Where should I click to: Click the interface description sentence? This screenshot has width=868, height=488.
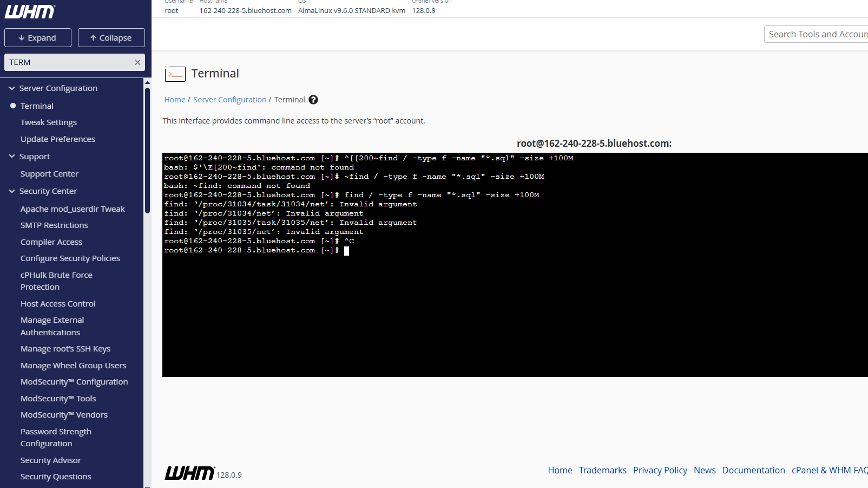pos(294,121)
